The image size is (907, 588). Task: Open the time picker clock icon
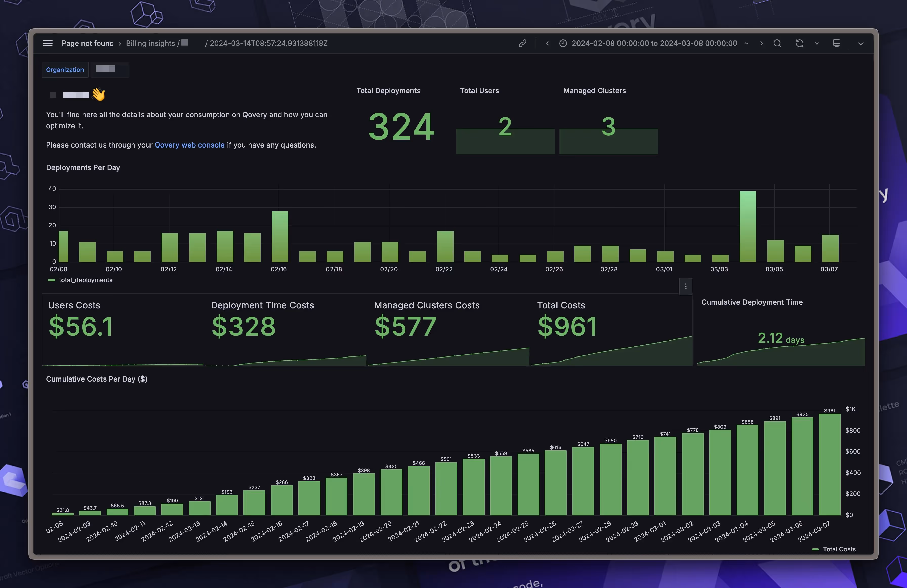(563, 43)
